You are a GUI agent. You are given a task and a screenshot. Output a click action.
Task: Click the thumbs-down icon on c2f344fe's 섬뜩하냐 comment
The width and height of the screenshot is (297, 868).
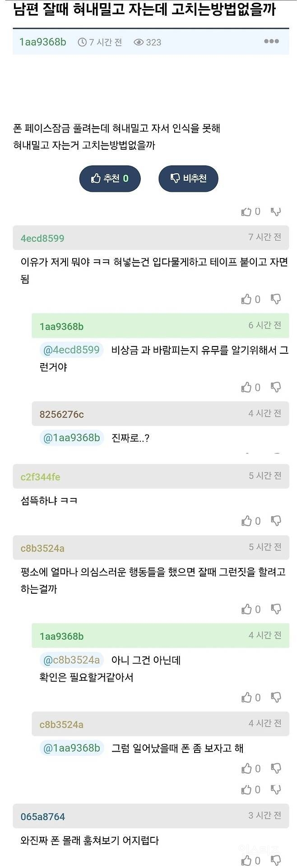click(276, 520)
